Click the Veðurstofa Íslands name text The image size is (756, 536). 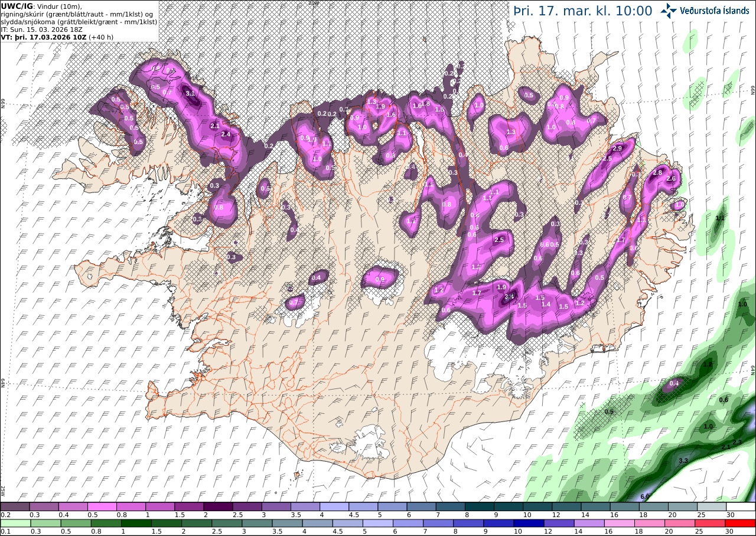(x=714, y=10)
